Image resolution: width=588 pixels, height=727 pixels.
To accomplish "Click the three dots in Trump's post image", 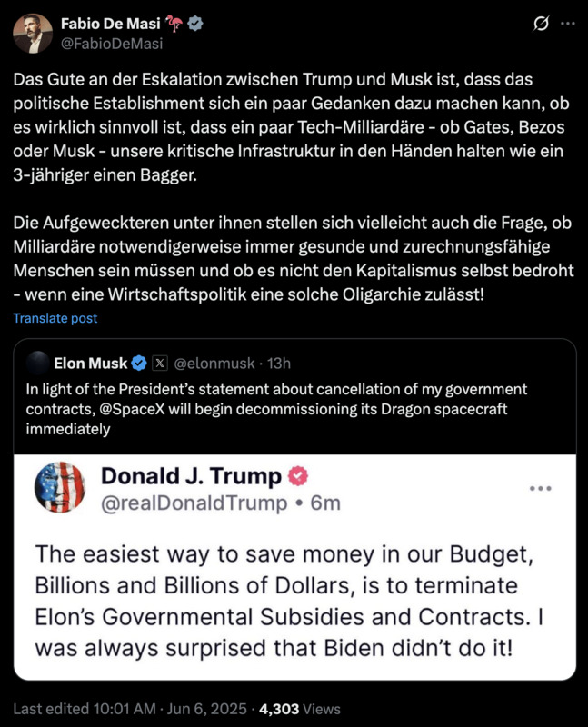I will [541, 488].
